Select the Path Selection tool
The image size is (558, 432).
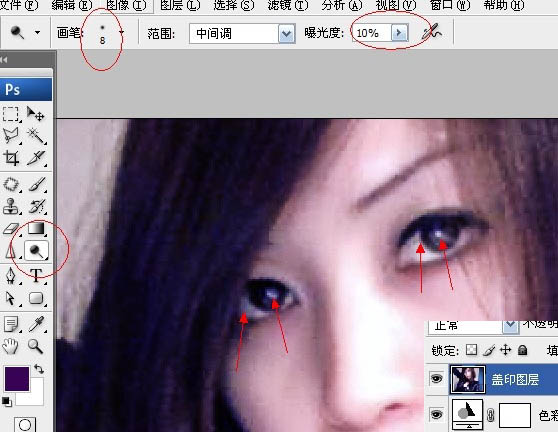pyautogui.click(x=11, y=298)
